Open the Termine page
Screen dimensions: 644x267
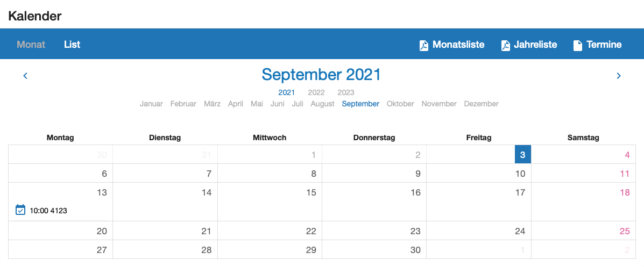click(604, 45)
